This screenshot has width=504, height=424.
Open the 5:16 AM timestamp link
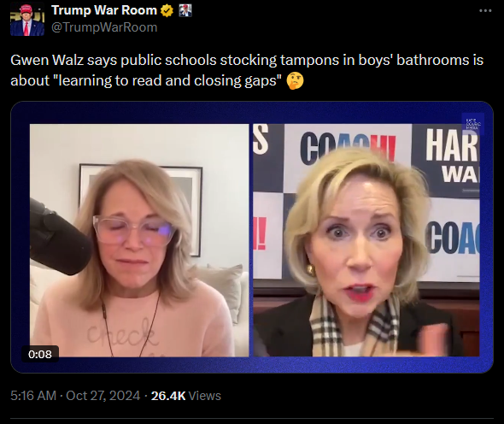coord(33,396)
